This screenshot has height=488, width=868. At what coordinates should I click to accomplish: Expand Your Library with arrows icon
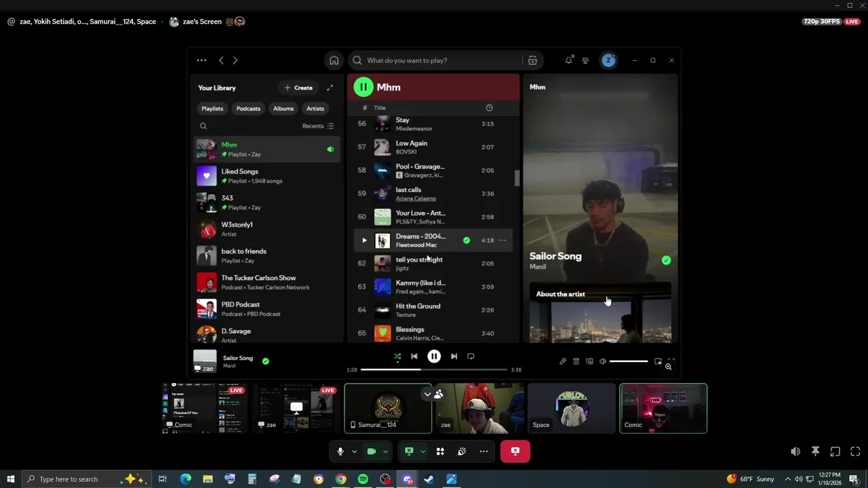point(330,87)
